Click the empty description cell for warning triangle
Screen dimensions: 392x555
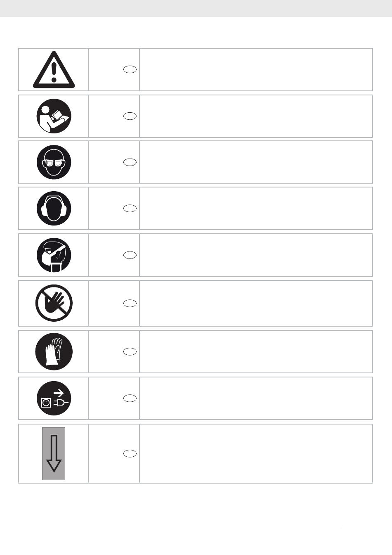[x=256, y=70]
